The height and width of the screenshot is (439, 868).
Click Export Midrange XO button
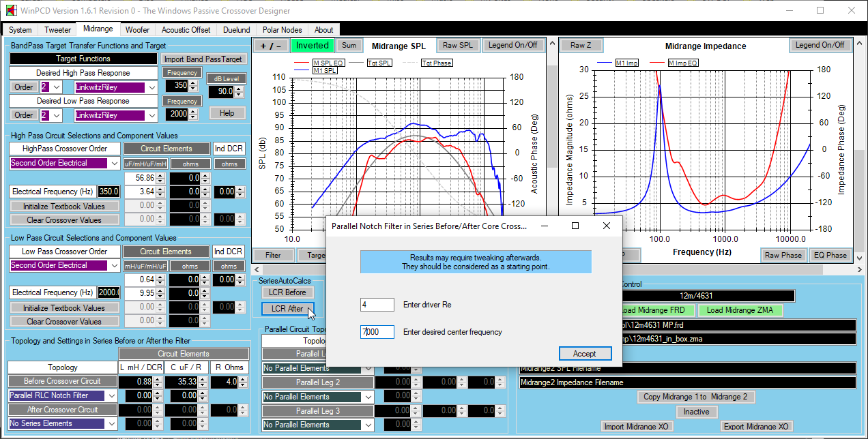pos(756,427)
